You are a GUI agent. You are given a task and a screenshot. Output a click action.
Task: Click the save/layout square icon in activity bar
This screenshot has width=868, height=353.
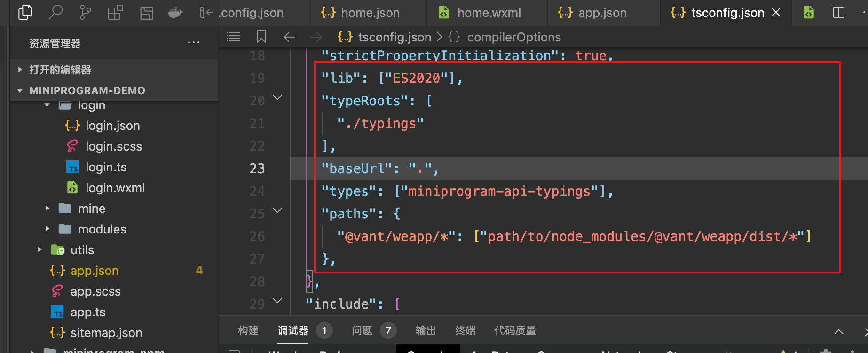tap(147, 13)
